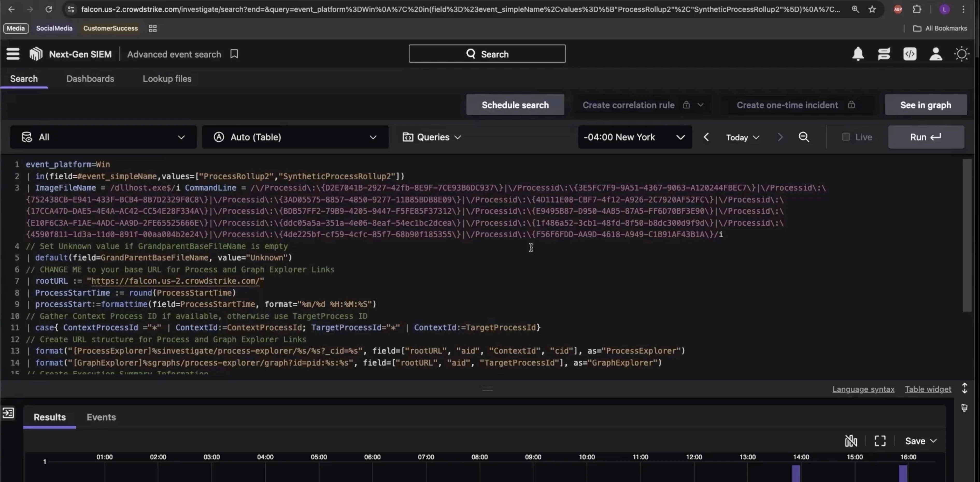Click the pin icon right of results

(964, 408)
